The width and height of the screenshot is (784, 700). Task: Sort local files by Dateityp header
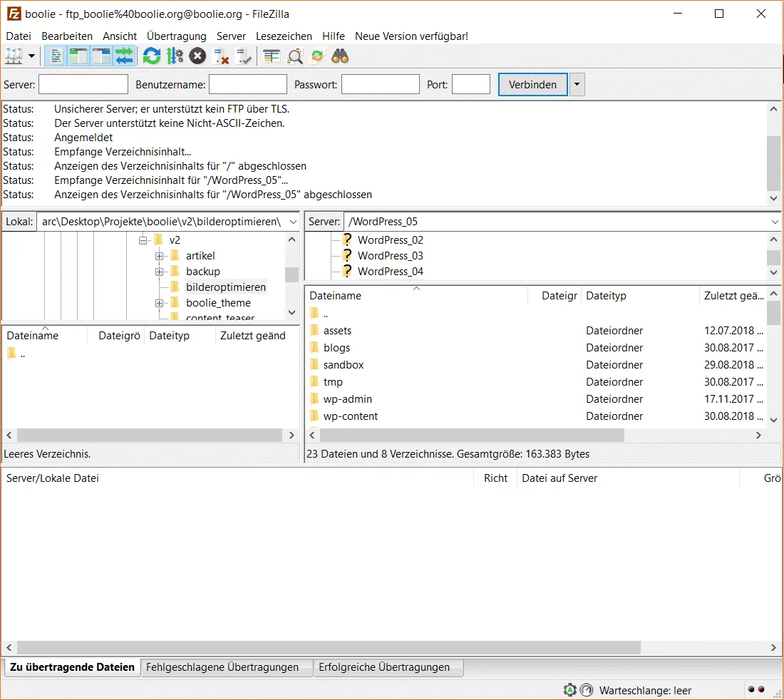[180, 336]
